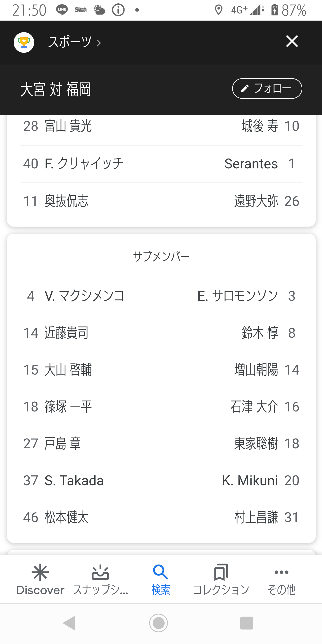This screenshot has width=322, height=644.
Task: Tap the LINE notification icon in status bar
Action: [62, 10]
